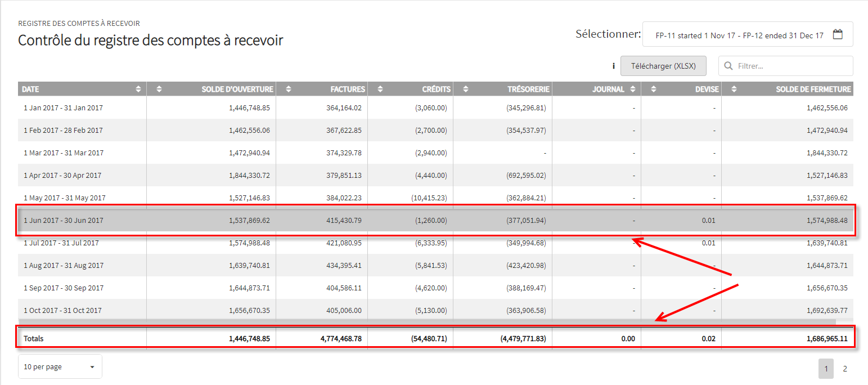The height and width of the screenshot is (385, 868).
Task: Sort the SOLDE DE FERMETURE column
Action: pyautogui.click(x=734, y=89)
